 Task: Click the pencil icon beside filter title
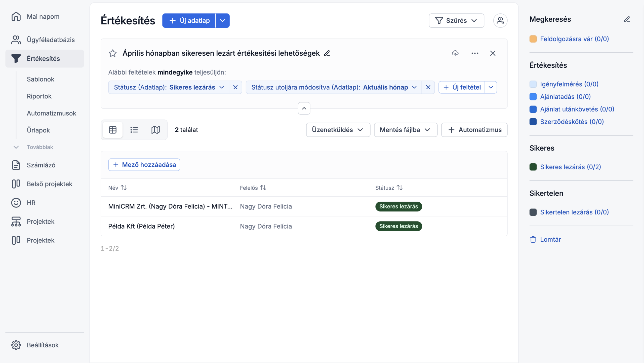pos(327,53)
